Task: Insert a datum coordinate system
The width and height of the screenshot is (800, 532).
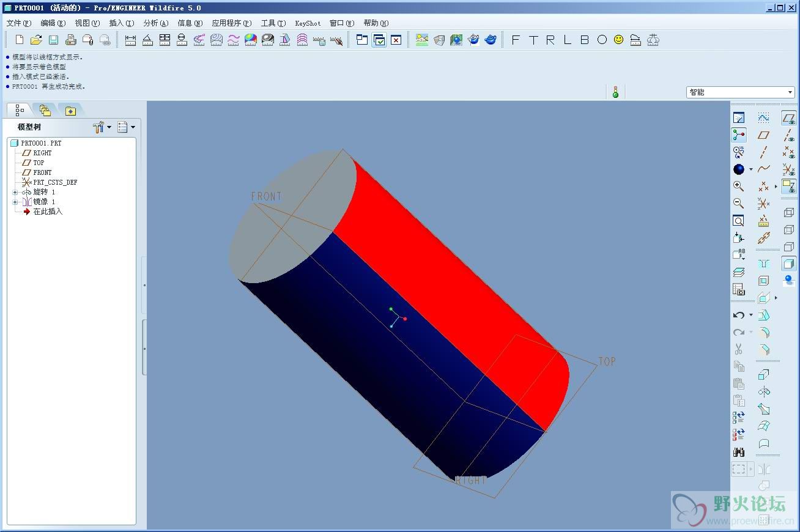Action: [764, 204]
